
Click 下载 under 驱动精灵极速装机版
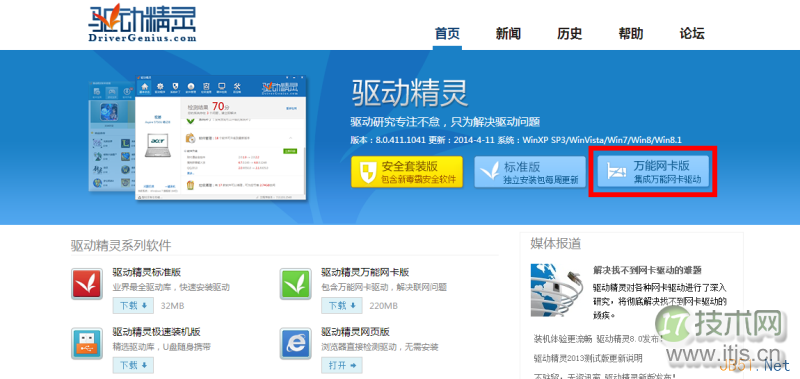coord(133,365)
